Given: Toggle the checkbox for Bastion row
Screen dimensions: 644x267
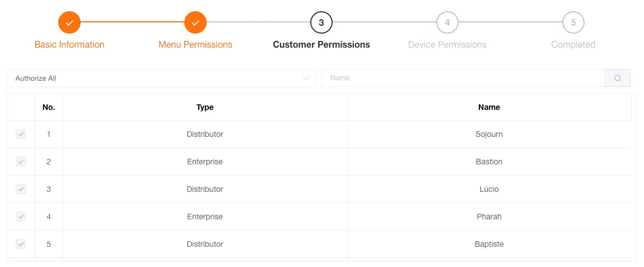Looking at the screenshot, I should click(x=21, y=162).
